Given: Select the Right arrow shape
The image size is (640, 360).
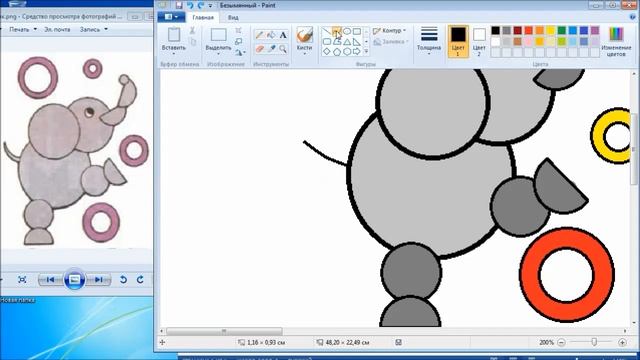Looking at the screenshot, I should point(357,52).
